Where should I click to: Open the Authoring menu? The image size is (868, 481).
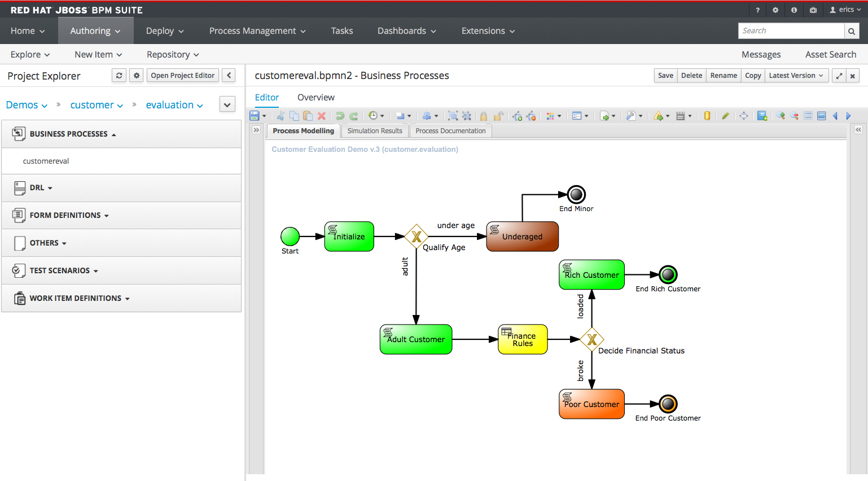tap(95, 30)
